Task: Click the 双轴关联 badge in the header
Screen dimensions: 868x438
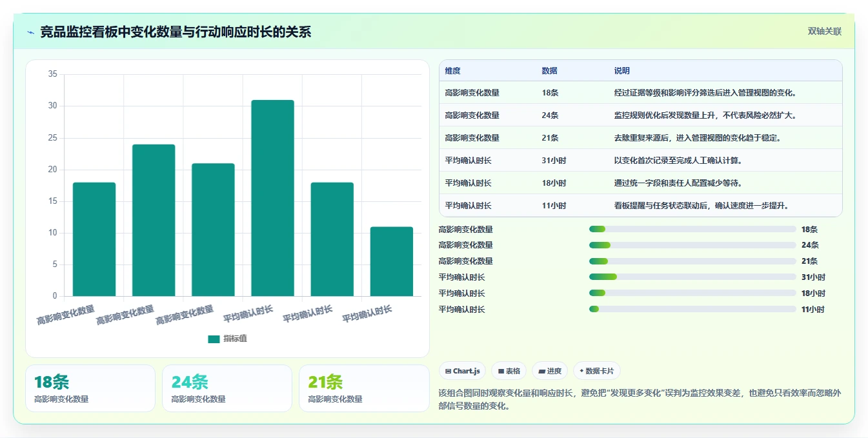Action: pos(824,32)
